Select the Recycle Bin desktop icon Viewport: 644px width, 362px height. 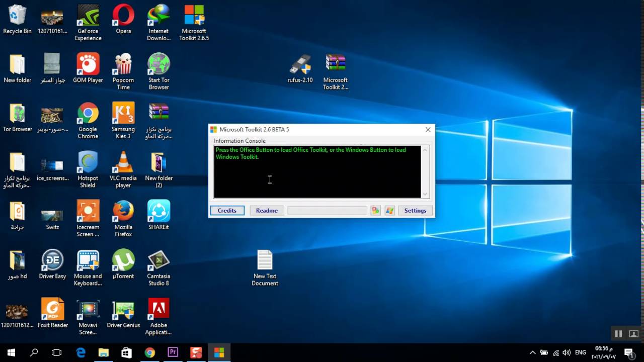coord(17,20)
